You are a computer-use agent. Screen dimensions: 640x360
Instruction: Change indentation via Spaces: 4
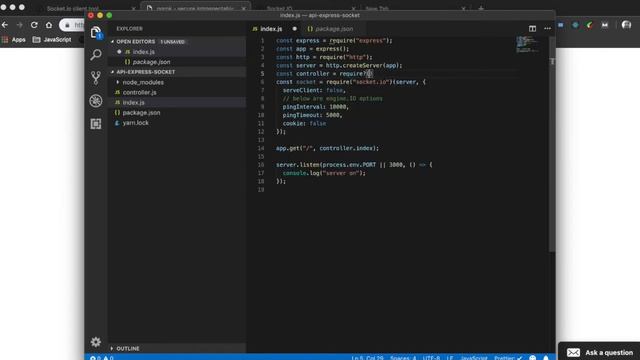coord(403,358)
